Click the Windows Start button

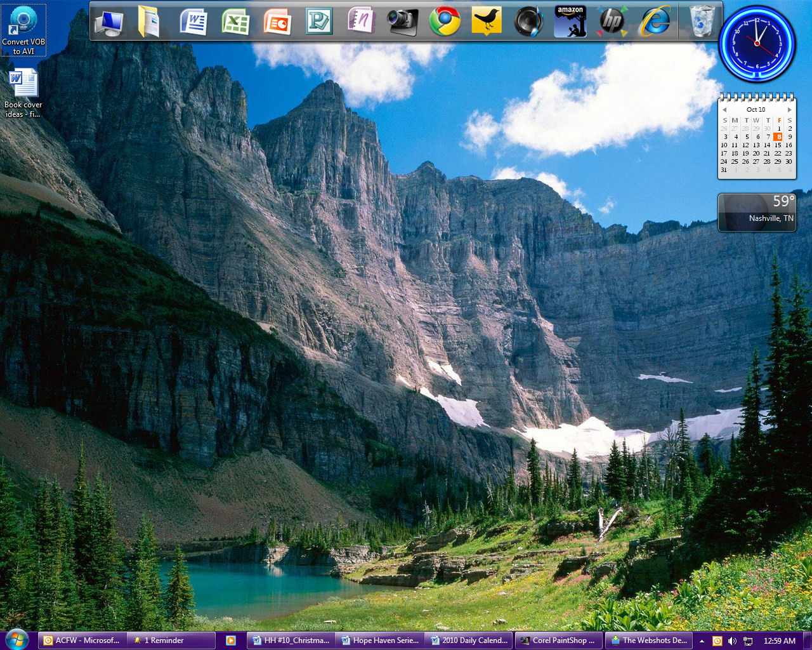coord(16,639)
